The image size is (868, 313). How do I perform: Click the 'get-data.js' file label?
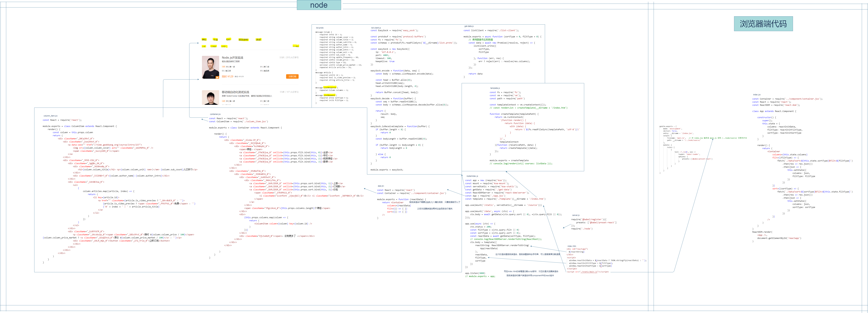469,26
